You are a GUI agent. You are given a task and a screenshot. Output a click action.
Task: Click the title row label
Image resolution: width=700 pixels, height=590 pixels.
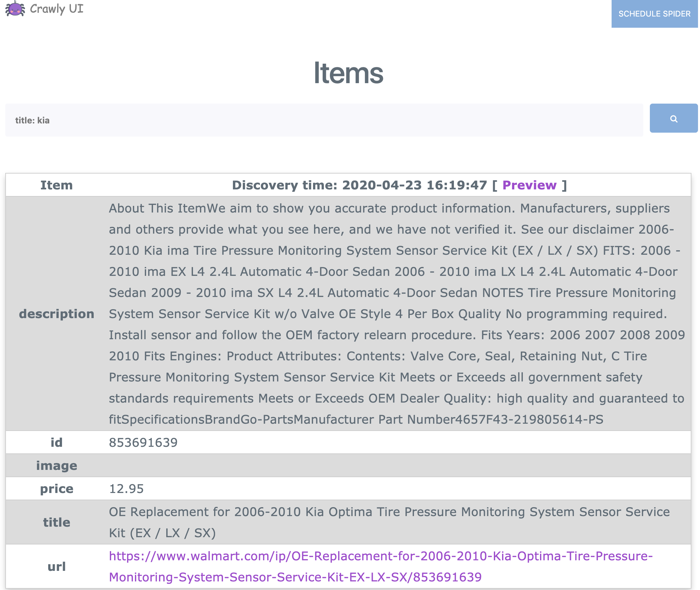point(56,523)
